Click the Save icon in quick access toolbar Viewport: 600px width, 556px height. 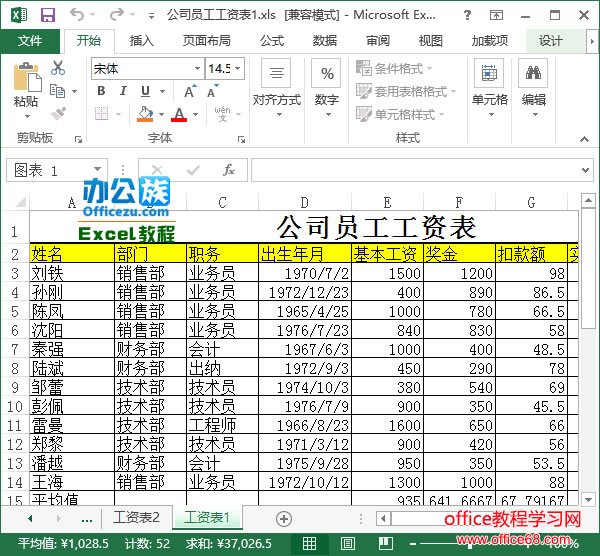click(47, 15)
